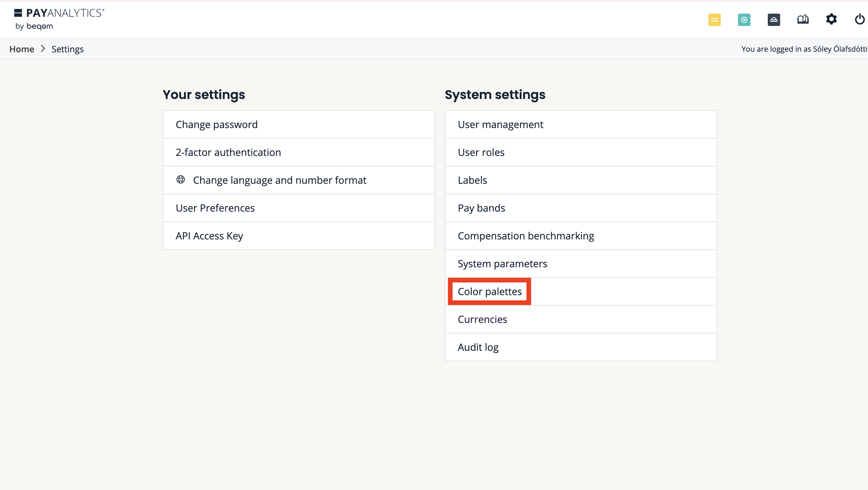Click the yellow equals-sign icon
This screenshot has width=868, height=490.
[x=714, y=19]
